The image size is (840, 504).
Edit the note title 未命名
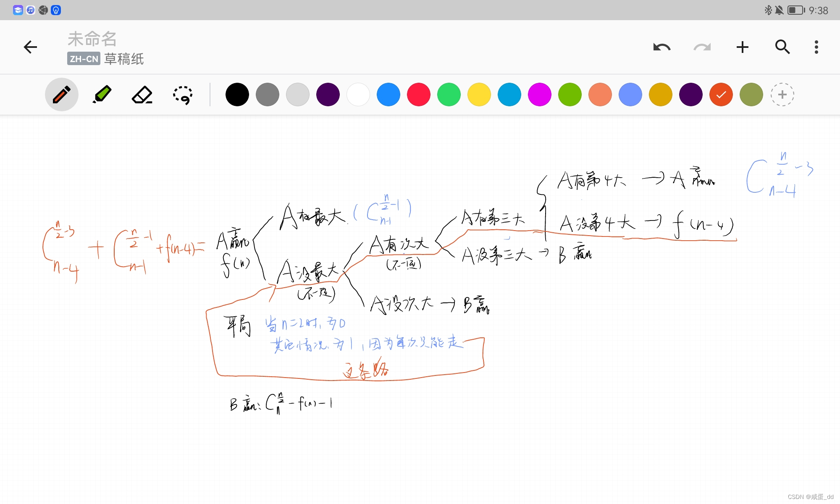click(92, 39)
